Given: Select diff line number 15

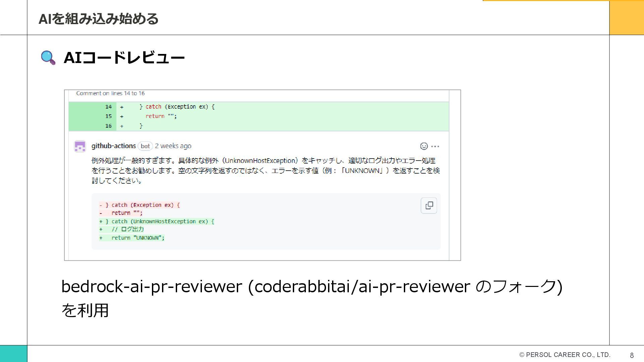Looking at the screenshot, I should pos(108,116).
